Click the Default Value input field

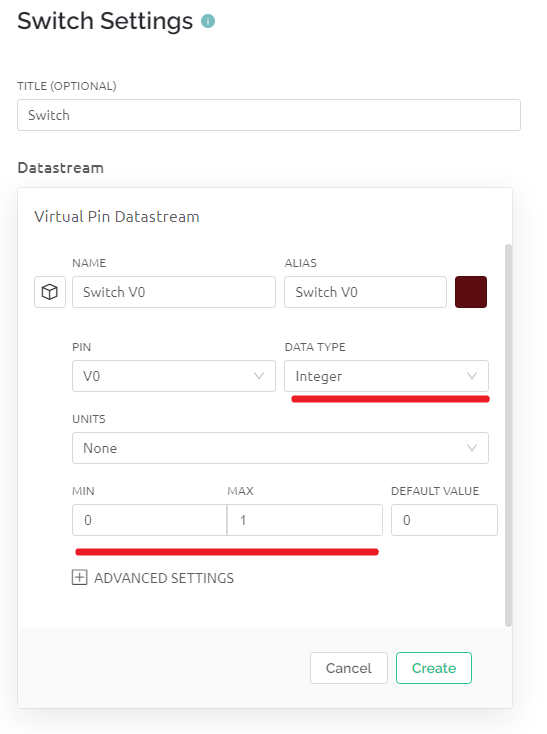click(444, 520)
